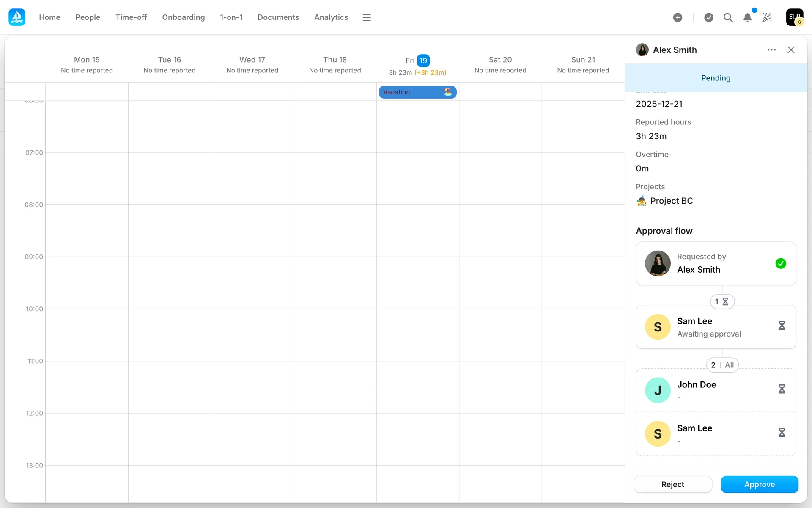Click the step 2 All badge
The height and width of the screenshot is (508, 812).
(722, 365)
